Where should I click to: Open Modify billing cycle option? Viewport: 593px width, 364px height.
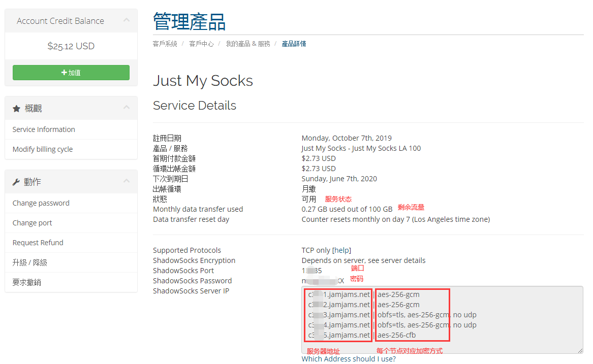[x=43, y=149]
